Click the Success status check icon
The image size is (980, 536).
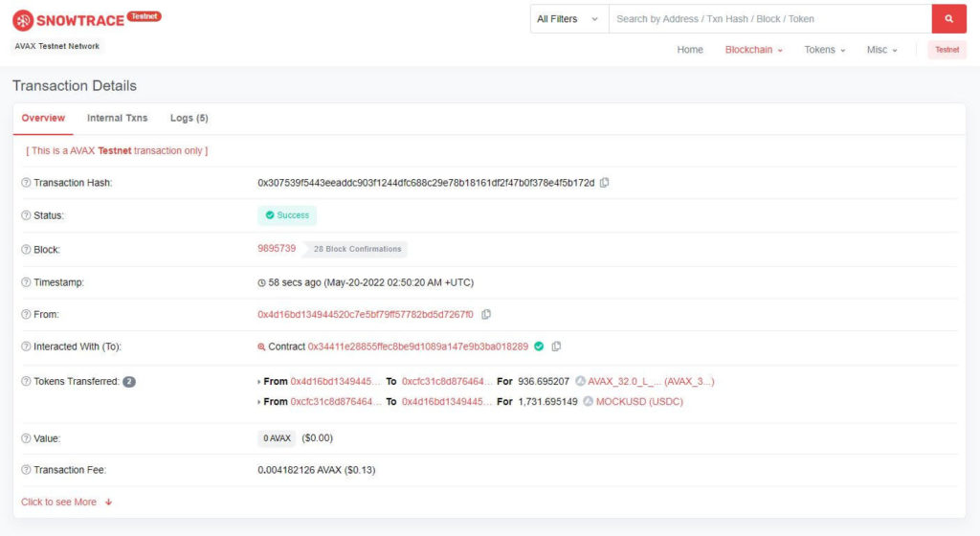[x=269, y=215]
